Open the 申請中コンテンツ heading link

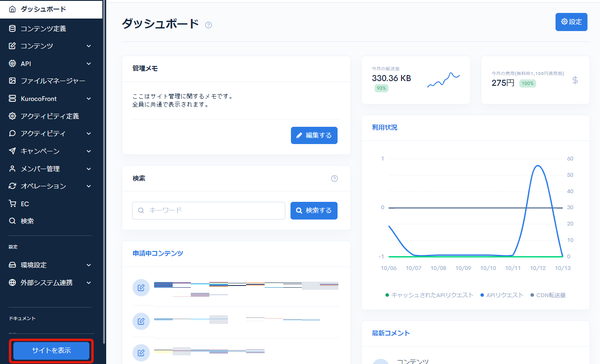[x=158, y=253]
